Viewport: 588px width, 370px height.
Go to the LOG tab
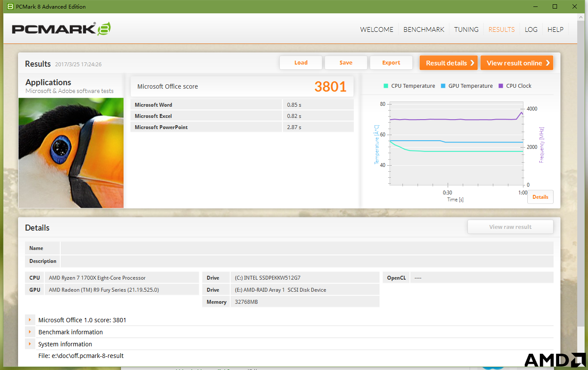531,30
